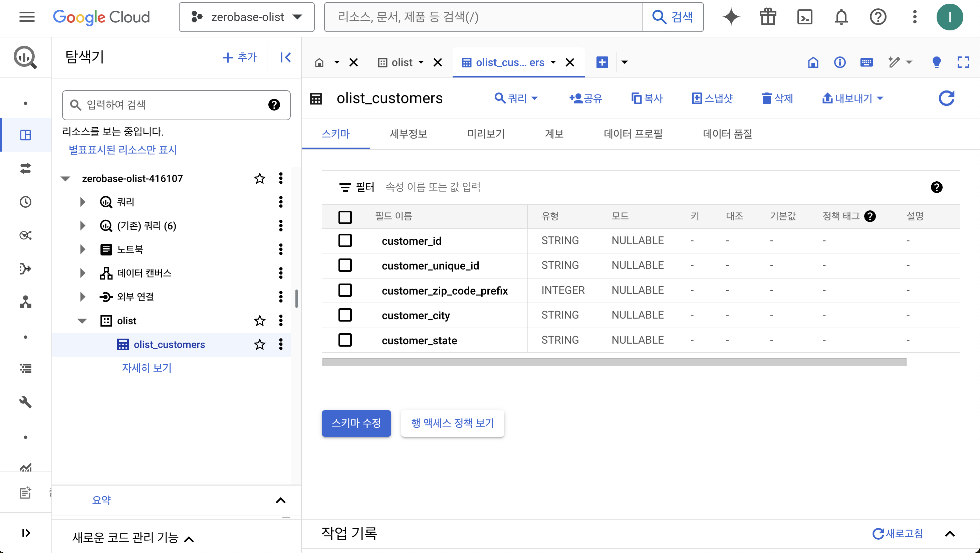The height and width of the screenshot is (553, 980).
Task: Star the olist_customers table
Action: tap(260, 344)
